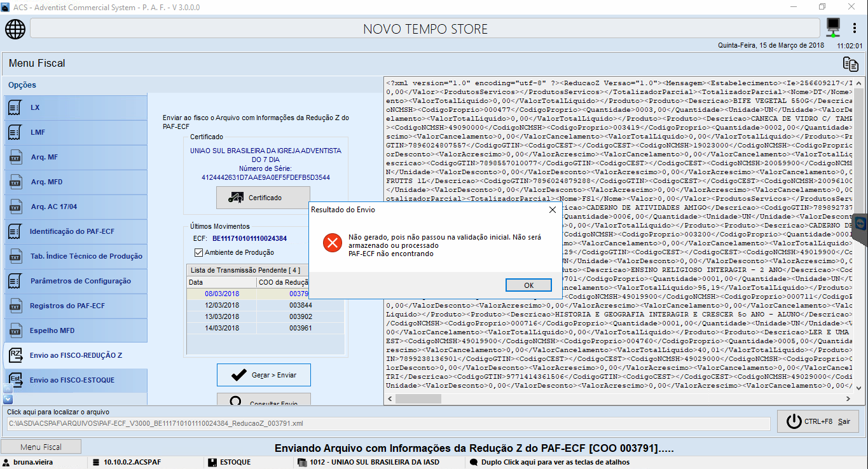Toggle Ambiente de Produção checkbox
This screenshot has height=469, width=868.
tap(198, 252)
